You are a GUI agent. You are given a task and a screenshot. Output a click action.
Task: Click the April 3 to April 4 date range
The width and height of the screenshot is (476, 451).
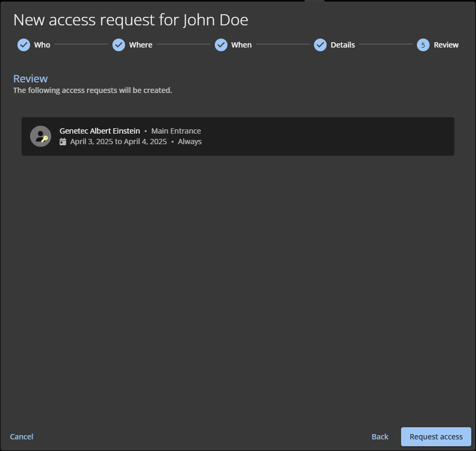click(118, 142)
